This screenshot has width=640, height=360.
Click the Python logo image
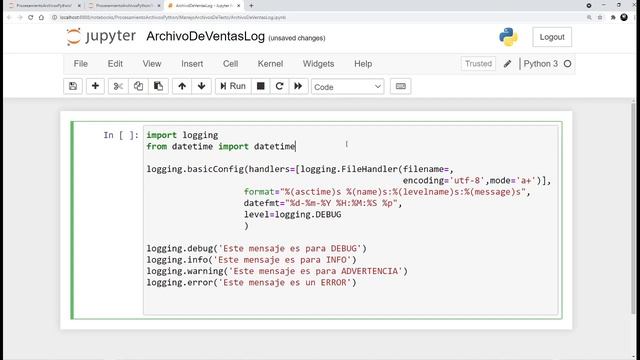508,37
